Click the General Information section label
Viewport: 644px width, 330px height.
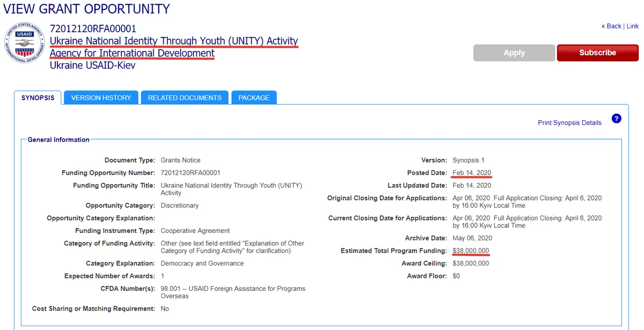58,140
